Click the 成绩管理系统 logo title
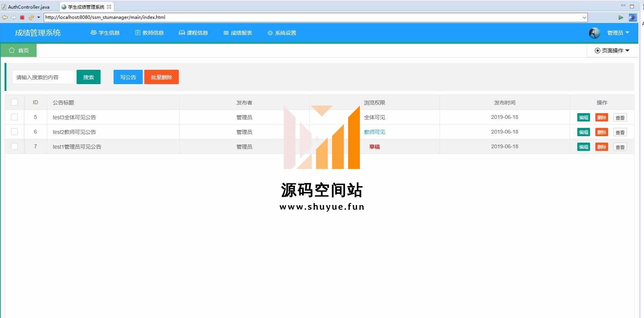The width and height of the screenshot is (644, 318). coord(38,33)
